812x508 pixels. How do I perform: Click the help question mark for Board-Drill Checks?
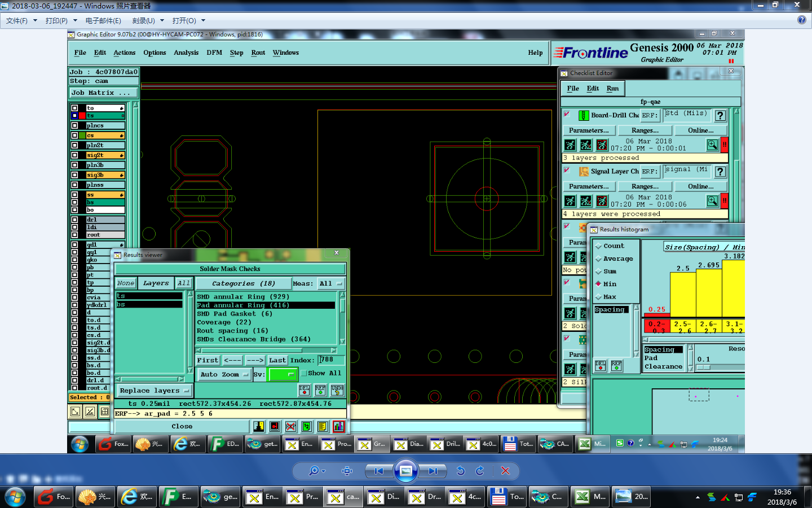(720, 116)
